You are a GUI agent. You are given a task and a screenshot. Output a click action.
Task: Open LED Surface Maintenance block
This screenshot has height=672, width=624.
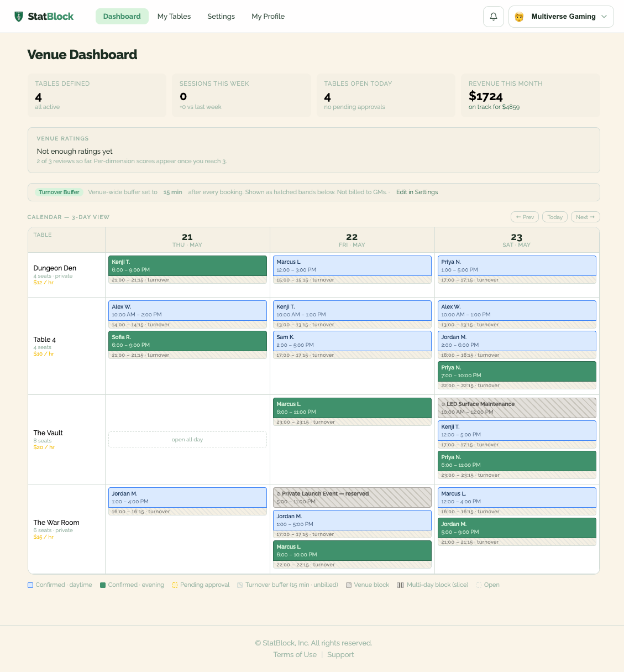click(x=517, y=408)
